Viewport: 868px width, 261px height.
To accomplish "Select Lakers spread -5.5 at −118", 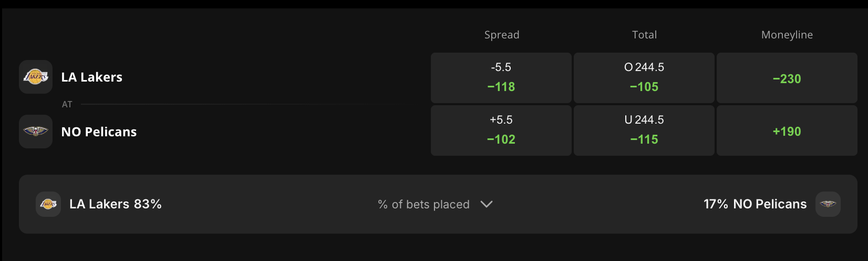I will (x=501, y=78).
